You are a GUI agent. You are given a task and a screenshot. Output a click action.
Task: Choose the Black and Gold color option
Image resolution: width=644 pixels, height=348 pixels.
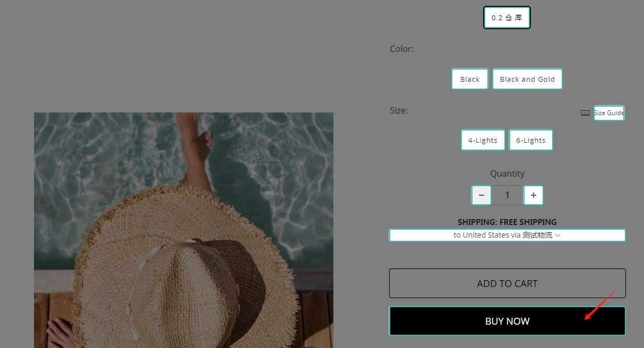[x=527, y=79]
